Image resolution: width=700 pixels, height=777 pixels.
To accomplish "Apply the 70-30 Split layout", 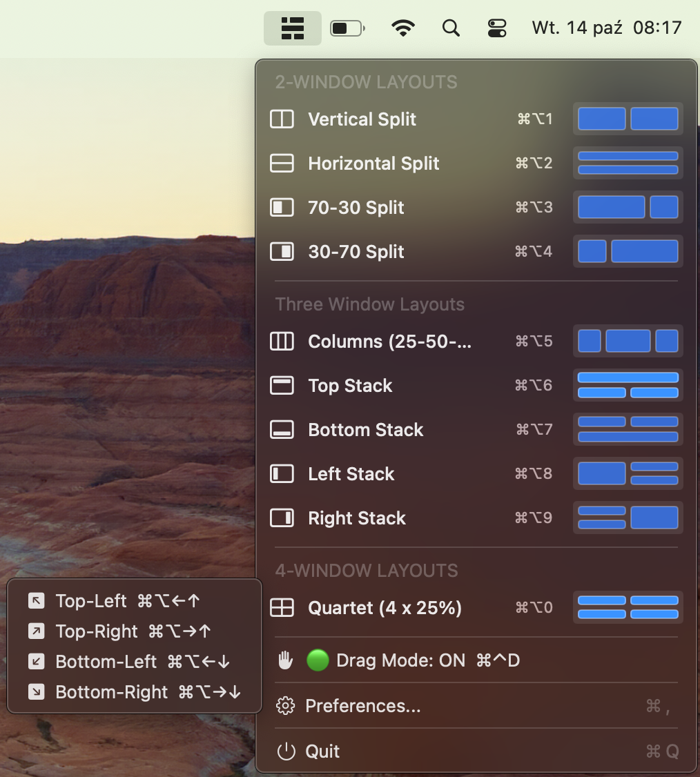I will pos(356,207).
